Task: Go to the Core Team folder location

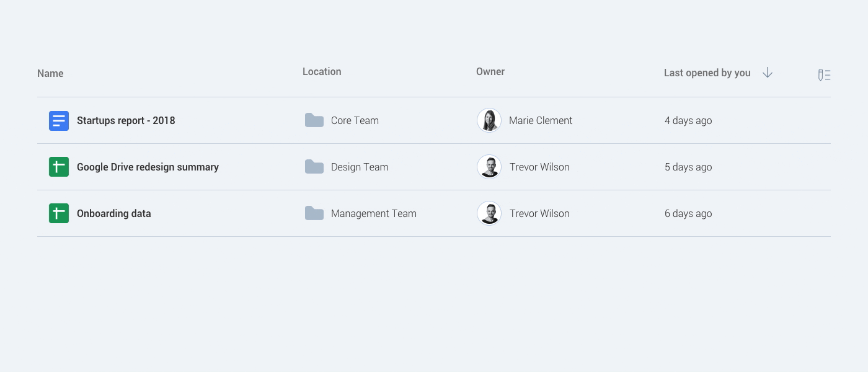Action: tap(355, 121)
